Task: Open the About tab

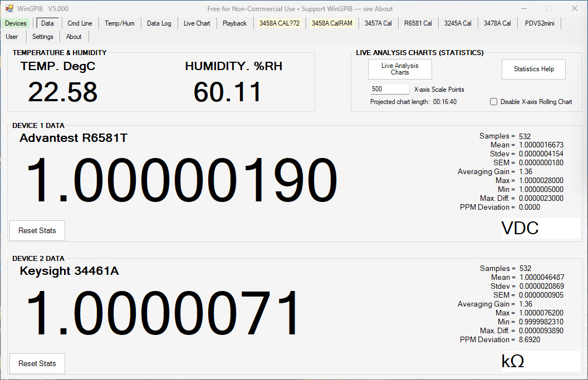Action: pos(74,37)
